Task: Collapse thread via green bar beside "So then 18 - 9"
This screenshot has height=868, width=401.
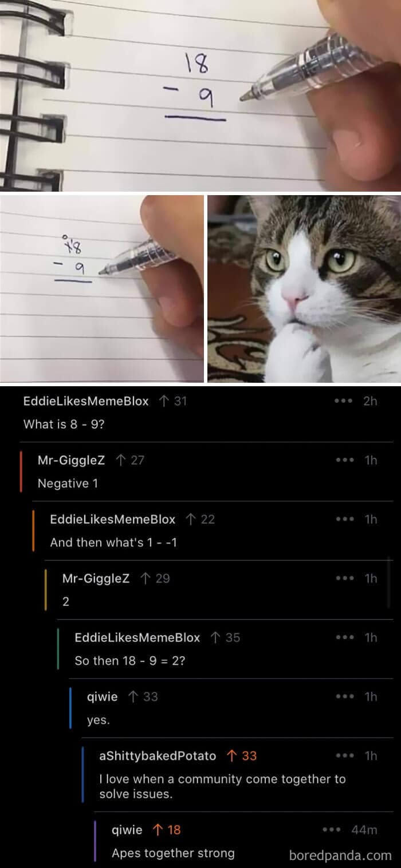Action: tap(58, 649)
